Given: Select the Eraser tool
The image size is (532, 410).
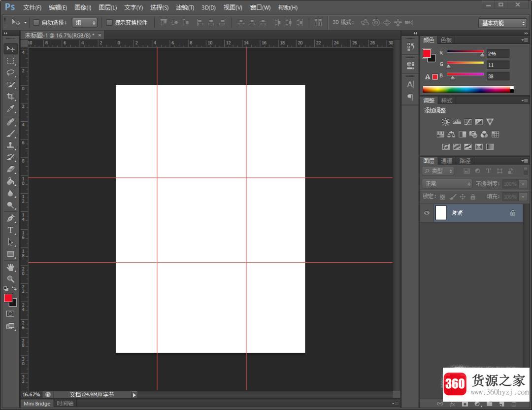Looking at the screenshot, I should coord(10,170).
